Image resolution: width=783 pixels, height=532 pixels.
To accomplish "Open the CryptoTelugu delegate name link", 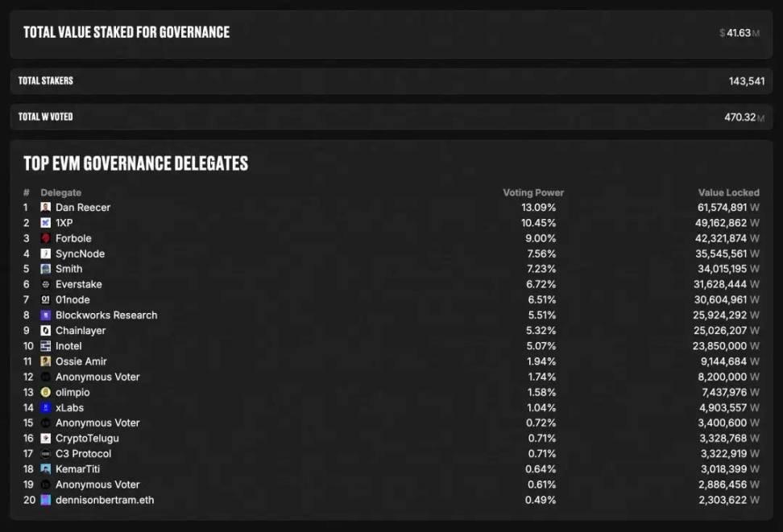I will [x=87, y=439].
